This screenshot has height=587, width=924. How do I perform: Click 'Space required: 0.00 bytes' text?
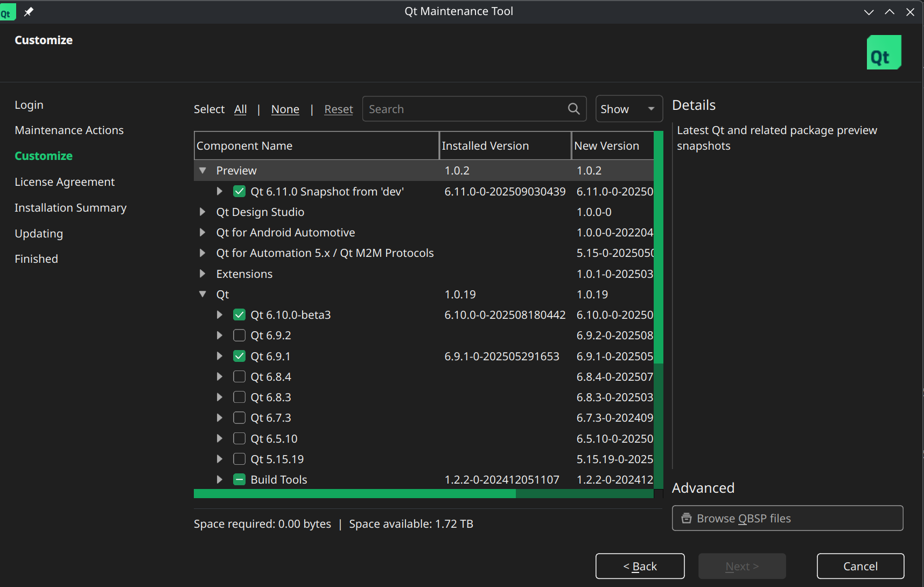click(x=262, y=523)
